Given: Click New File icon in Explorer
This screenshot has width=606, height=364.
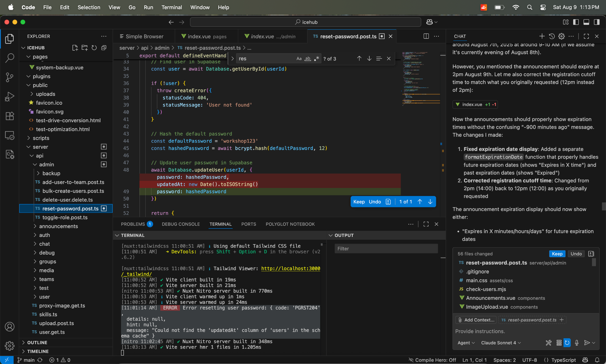Looking at the screenshot, I should coord(75,48).
